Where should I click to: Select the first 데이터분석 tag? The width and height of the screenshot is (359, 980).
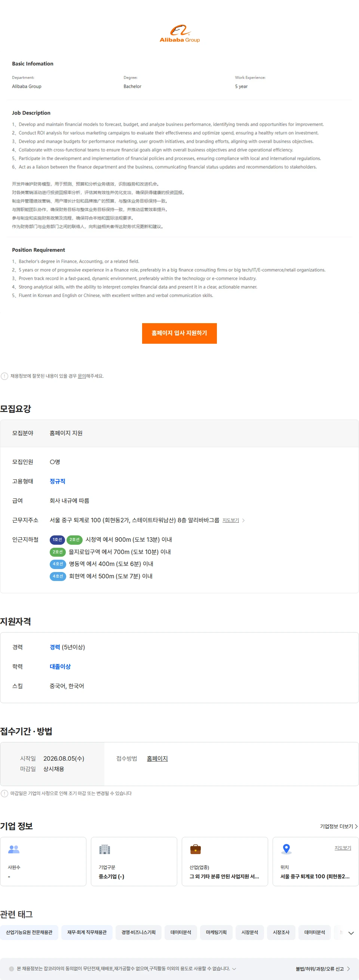click(181, 932)
